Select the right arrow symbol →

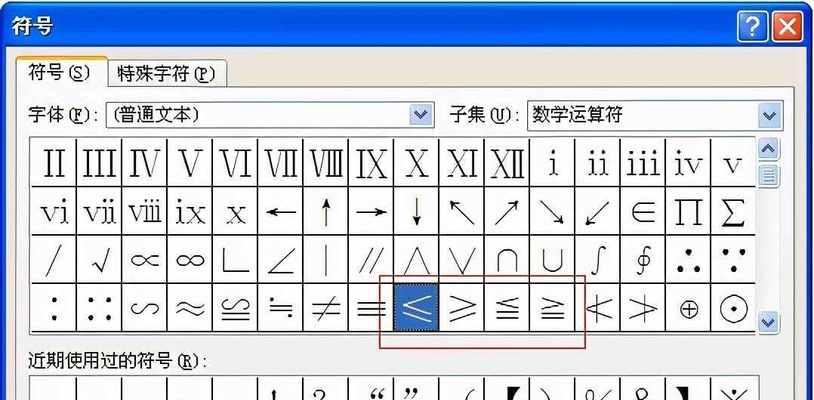(x=371, y=211)
